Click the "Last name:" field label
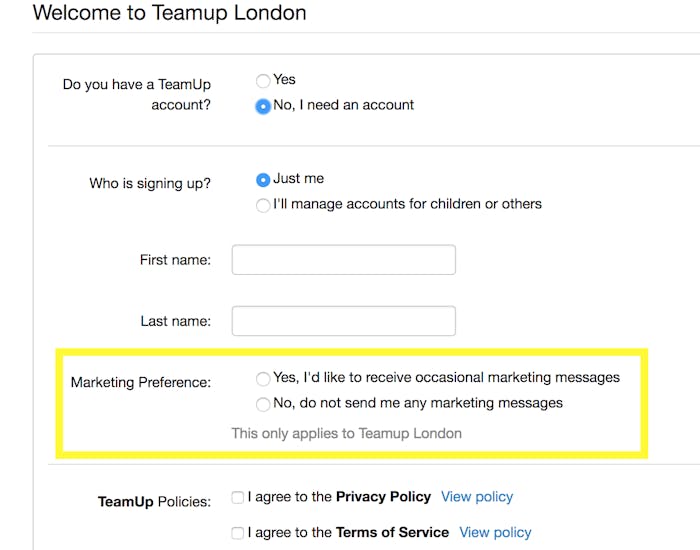 [175, 322]
